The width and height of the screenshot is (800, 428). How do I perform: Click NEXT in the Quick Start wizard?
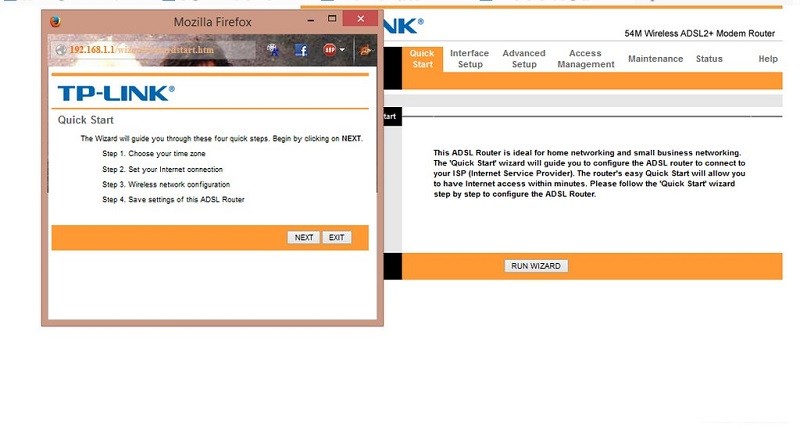tap(304, 238)
